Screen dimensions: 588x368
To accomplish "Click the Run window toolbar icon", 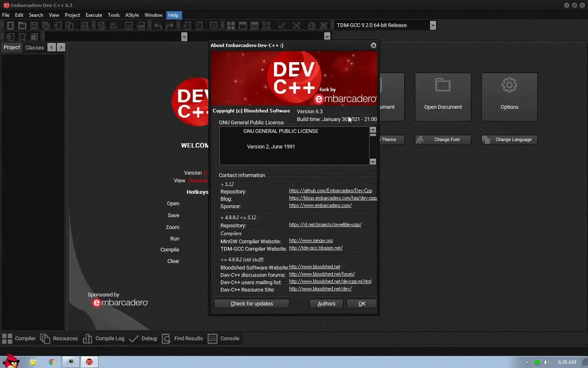I will [243, 25].
